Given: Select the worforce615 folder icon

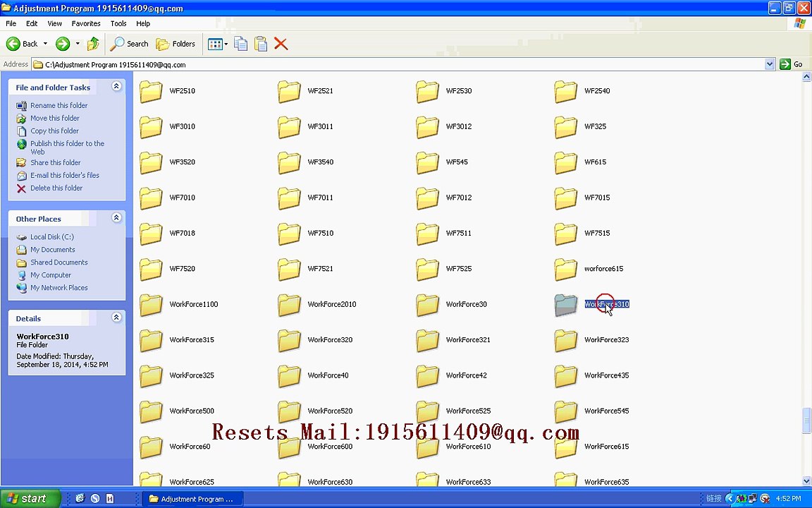Looking at the screenshot, I should 565,270.
